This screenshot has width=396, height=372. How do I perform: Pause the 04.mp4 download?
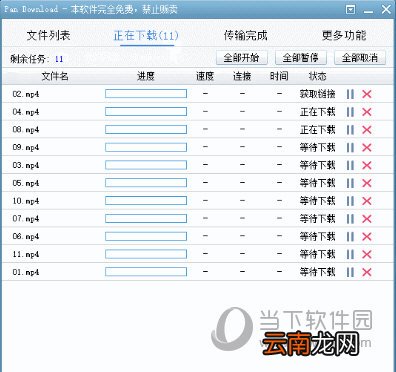[x=350, y=112]
